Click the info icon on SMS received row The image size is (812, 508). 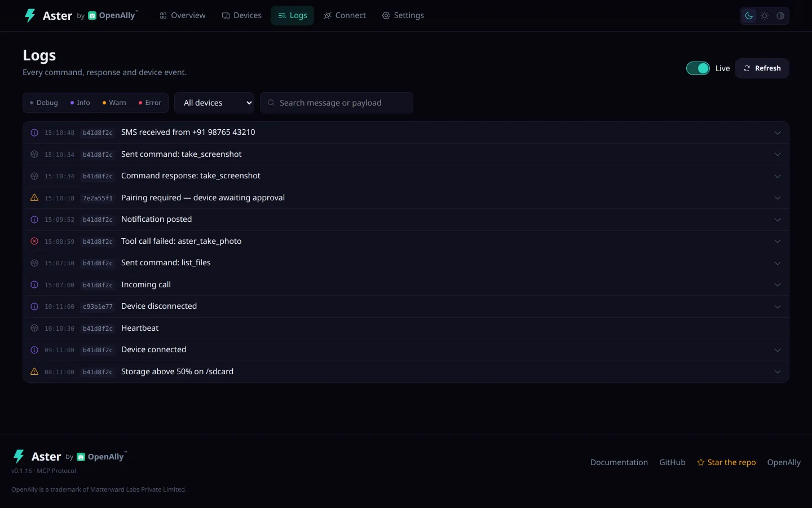[34, 133]
